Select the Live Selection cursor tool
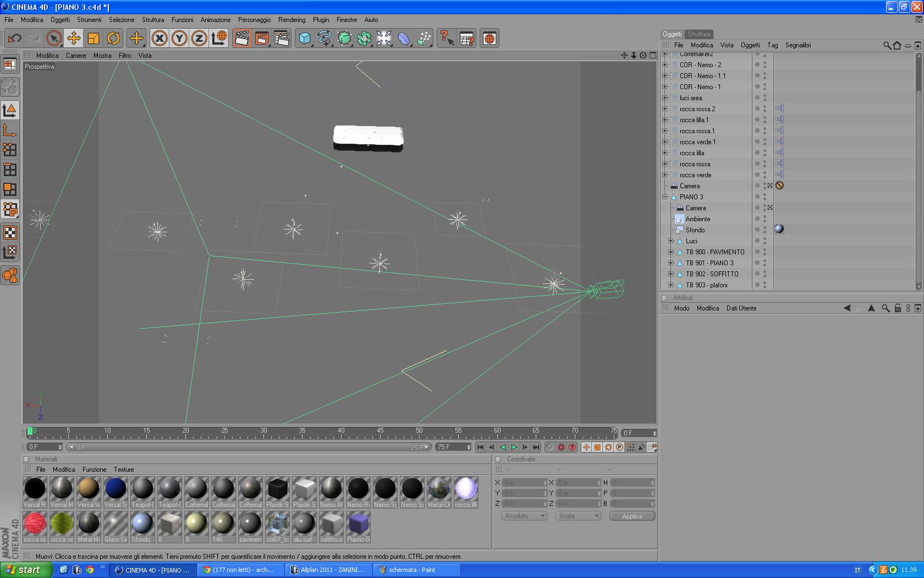Screen dimensions: 924x578 [53, 39]
